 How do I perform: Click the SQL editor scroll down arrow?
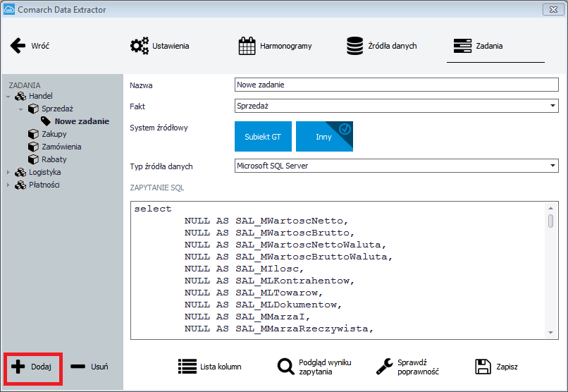click(x=550, y=333)
